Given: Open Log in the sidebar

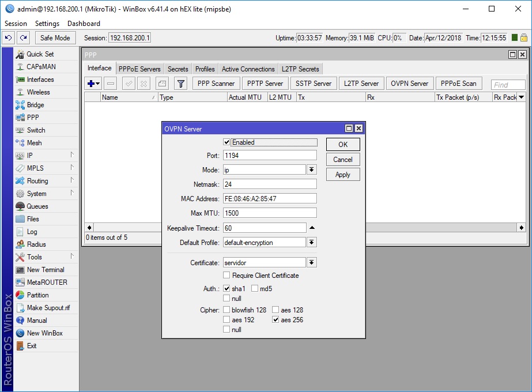Looking at the screenshot, I should [x=32, y=232].
